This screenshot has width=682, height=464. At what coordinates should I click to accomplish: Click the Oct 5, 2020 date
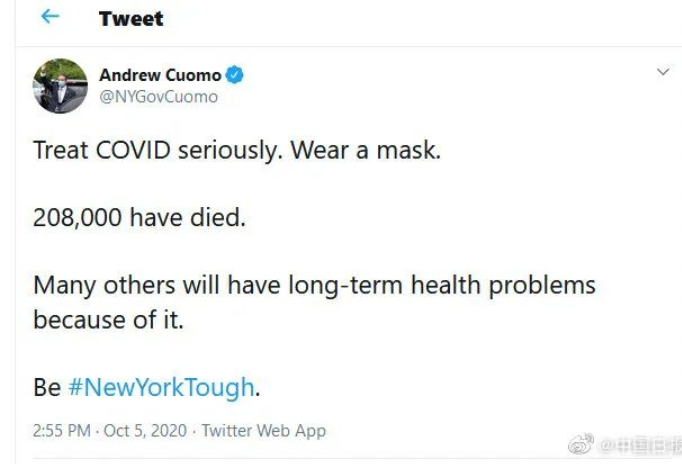(145, 431)
